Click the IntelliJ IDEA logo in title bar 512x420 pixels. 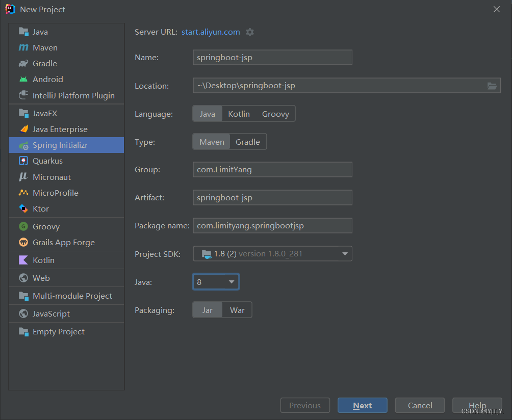pos(10,9)
